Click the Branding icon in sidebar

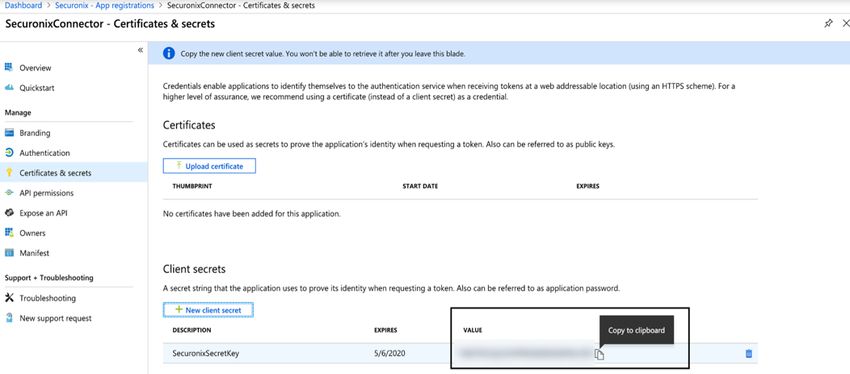[9, 133]
